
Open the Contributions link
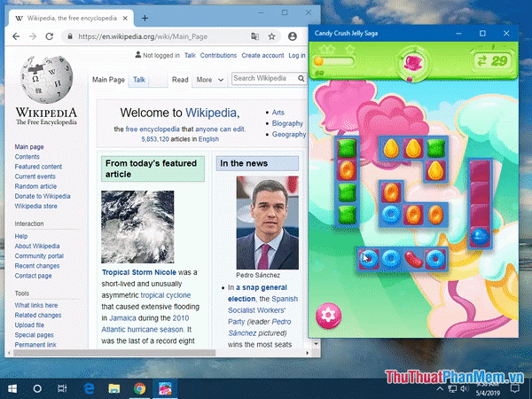point(218,55)
